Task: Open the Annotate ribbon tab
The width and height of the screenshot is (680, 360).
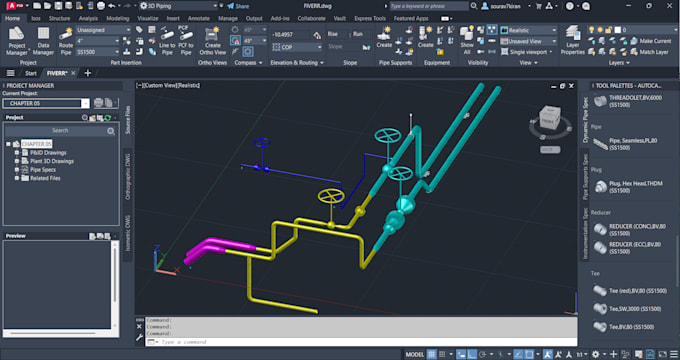Action: [199, 19]
